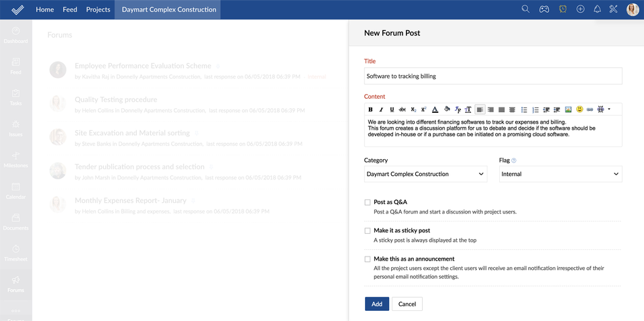This screenshot has height=321, width=644.
Task: Open the search icon in top bar
Action: (x=525, y=9)
